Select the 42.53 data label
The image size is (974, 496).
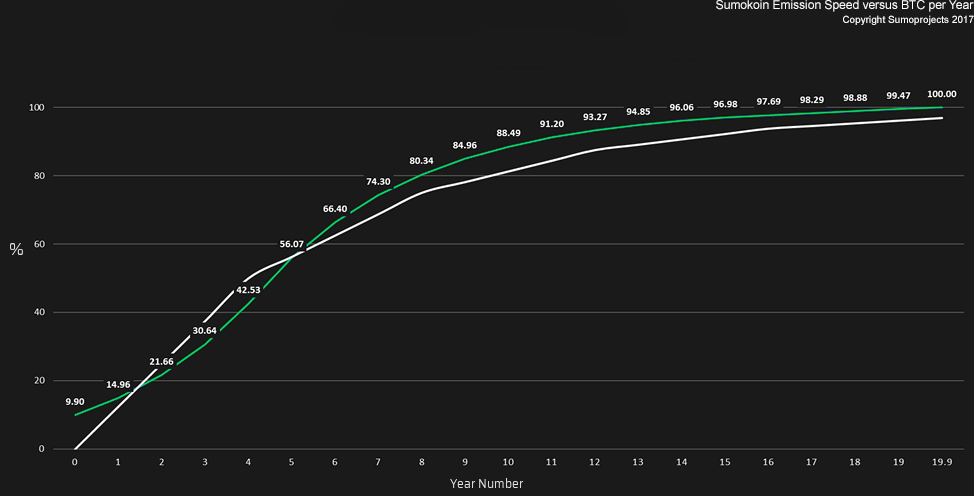(x=248, y=290)
